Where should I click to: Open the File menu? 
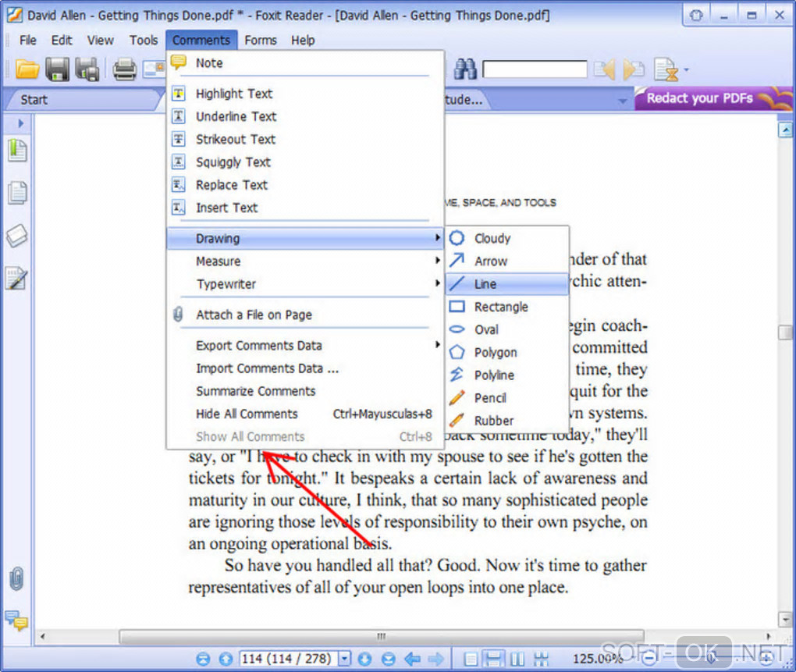point(28,40)
